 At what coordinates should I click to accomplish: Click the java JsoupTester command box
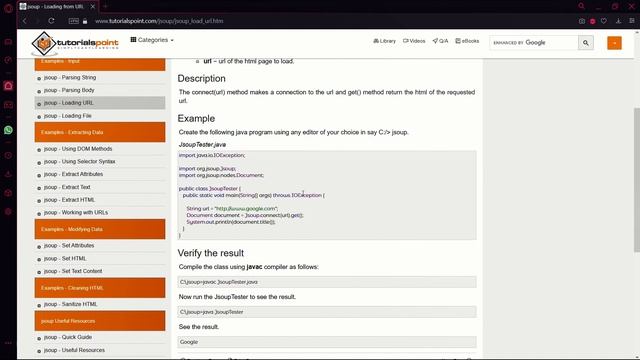[327, 312]
